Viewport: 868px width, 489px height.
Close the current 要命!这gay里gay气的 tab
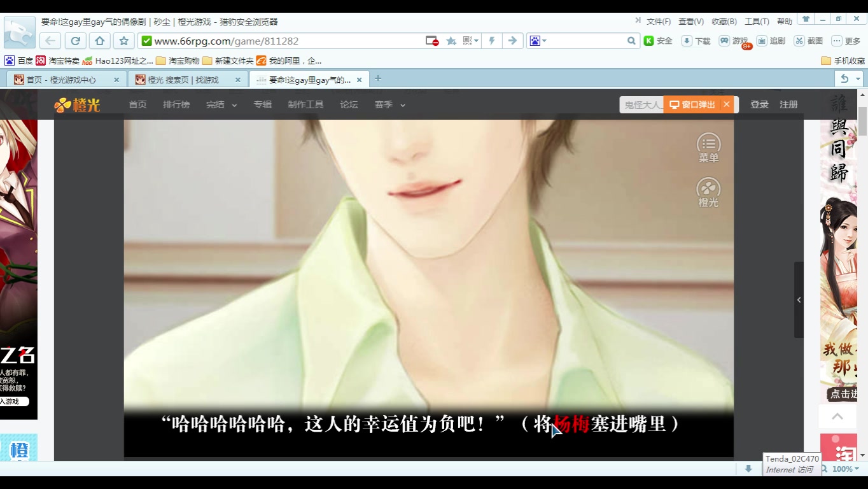tap(359, 80)
